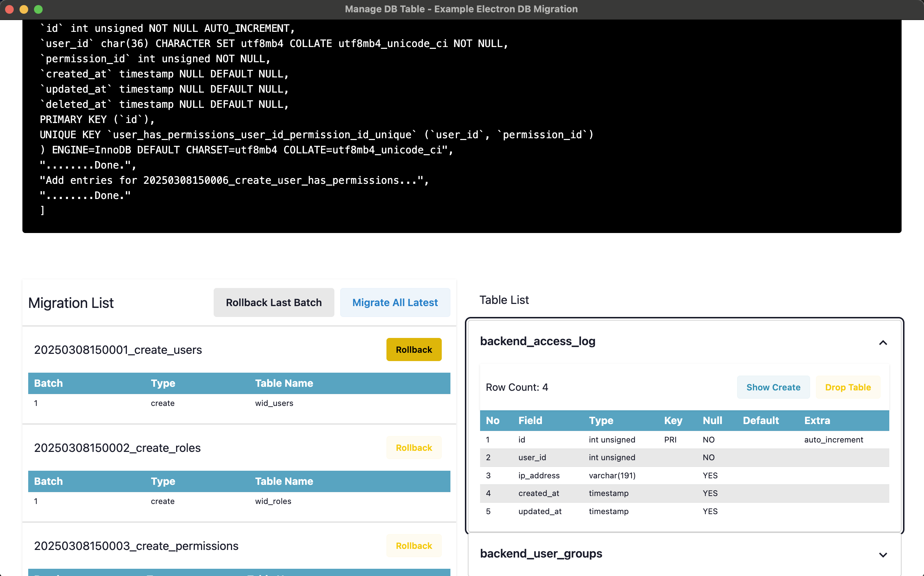Viewport: 924px width, 576px height.
Task: Click Type header under create_users
Action: click(163, 383)
